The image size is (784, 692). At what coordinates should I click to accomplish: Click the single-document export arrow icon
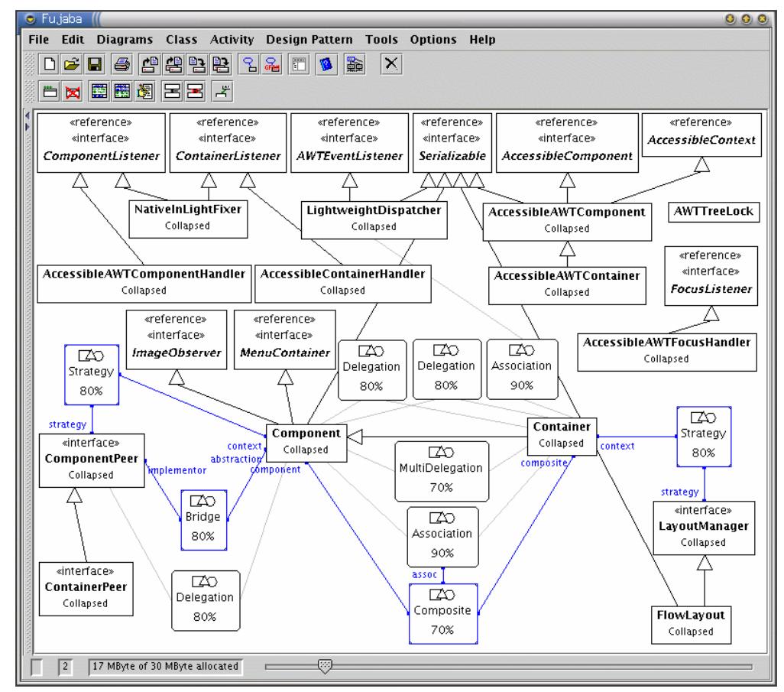pyautogui.click(x=196, y=64)
